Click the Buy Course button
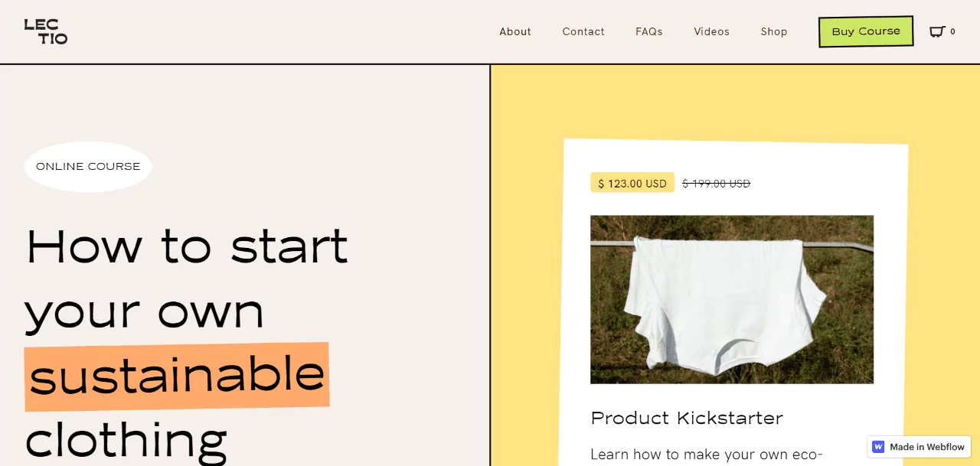 click(x=865, y=31)
